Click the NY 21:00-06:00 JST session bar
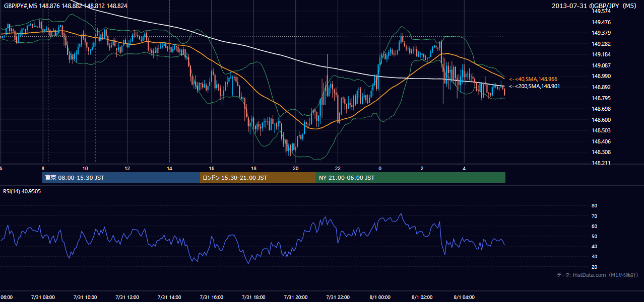Image resolution: width=644 pixels, height=302 pixels. (x=411, y=178)
